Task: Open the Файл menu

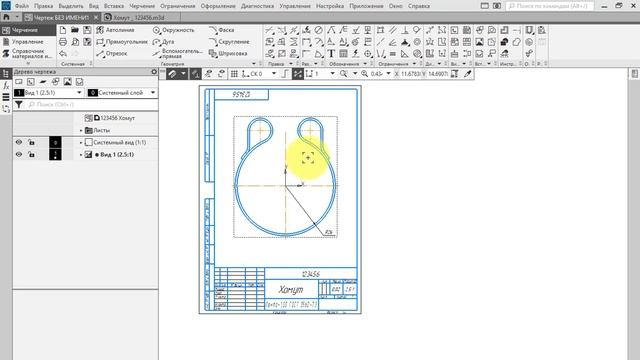Action: coord(22,6)
